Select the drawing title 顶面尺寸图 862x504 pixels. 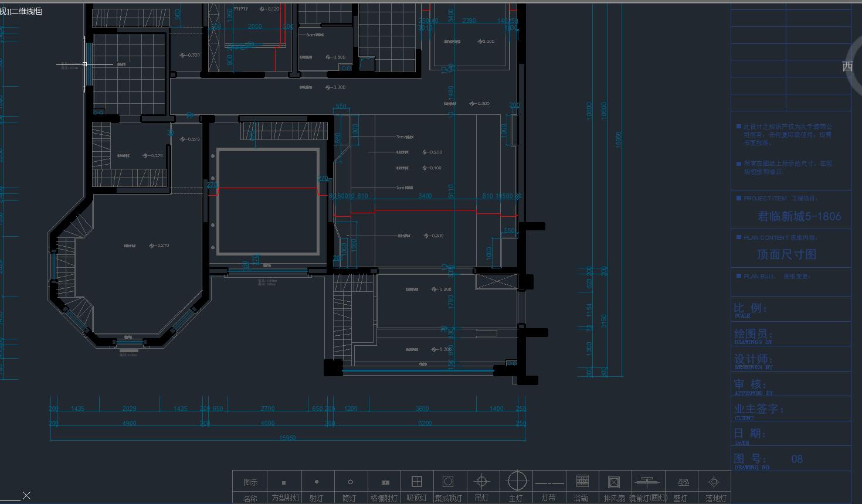[786, 254]
